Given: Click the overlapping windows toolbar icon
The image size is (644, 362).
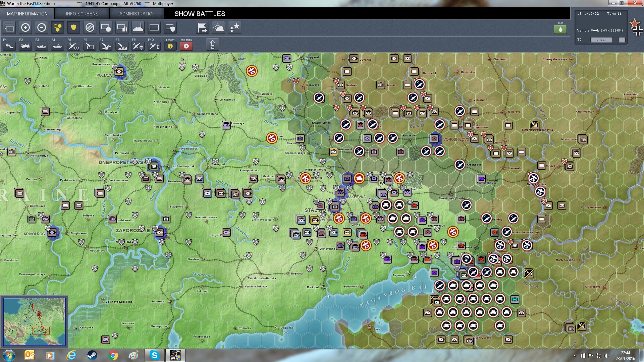Looking at the screenshot, I should [9, 27].
